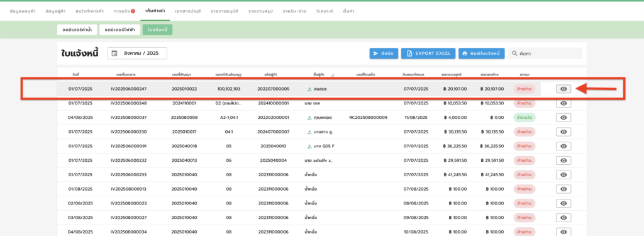Open eye icon on row IV202508000027
This screenshot has width=644, height=236.
click(x=563, y=218)
